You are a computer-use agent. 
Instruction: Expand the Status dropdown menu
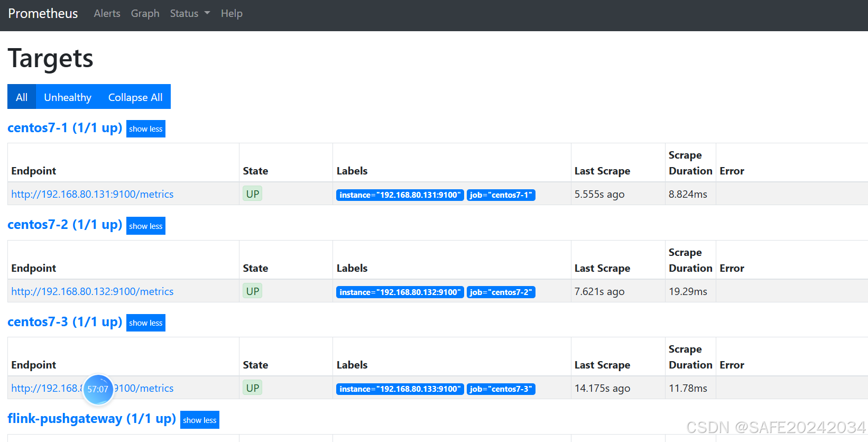190,14
